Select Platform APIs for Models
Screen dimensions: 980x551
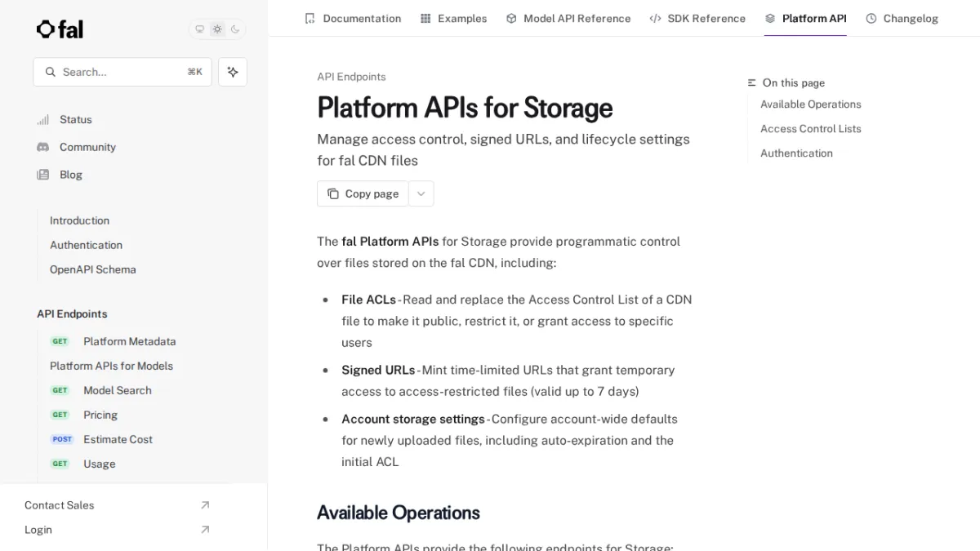pyautogui.click(x=111, y=366)
